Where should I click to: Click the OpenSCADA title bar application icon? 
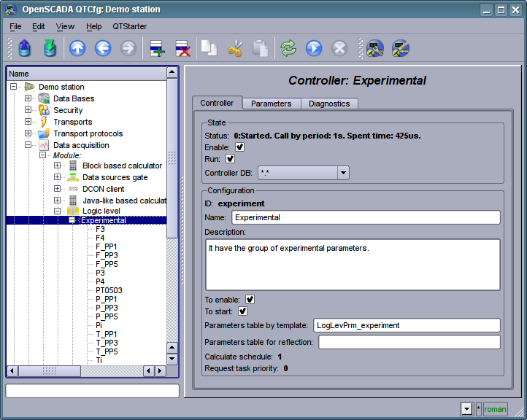pos(11,9)
